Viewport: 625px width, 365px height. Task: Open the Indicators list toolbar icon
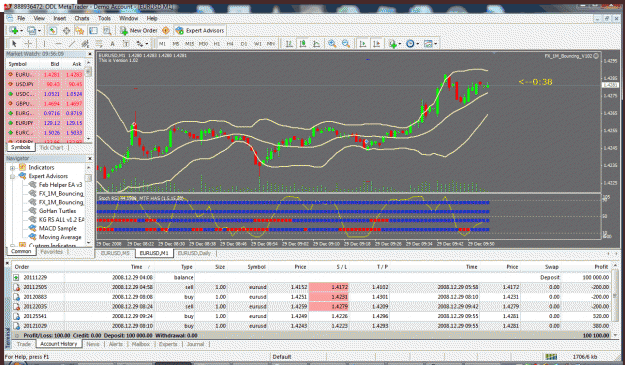(x=393, y=44)
